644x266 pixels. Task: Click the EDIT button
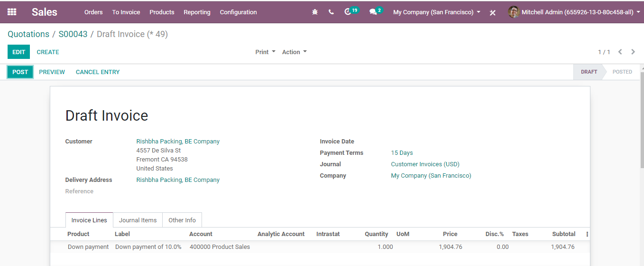click(18, 52)
